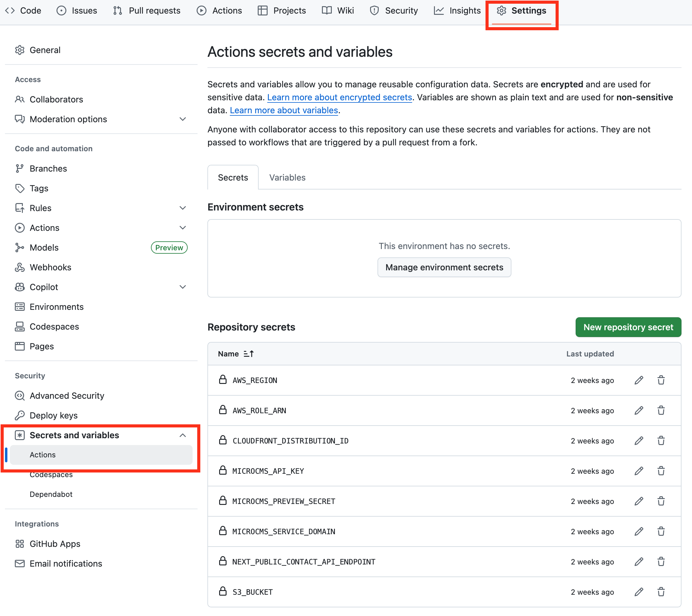Switch to the Variables tab
692x616 pixels.
coord(287,177)
